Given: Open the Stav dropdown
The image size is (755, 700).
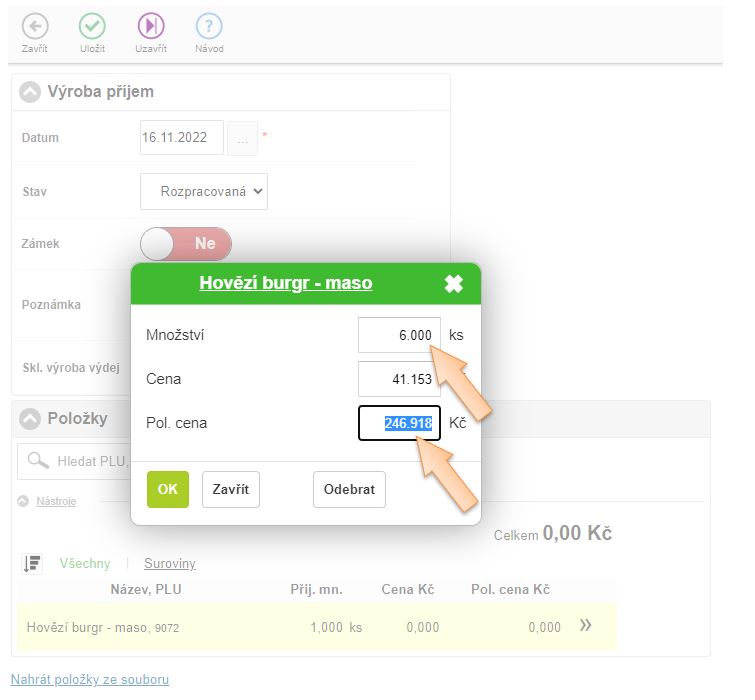Looking at the screenshot, I should click(204, 191).
